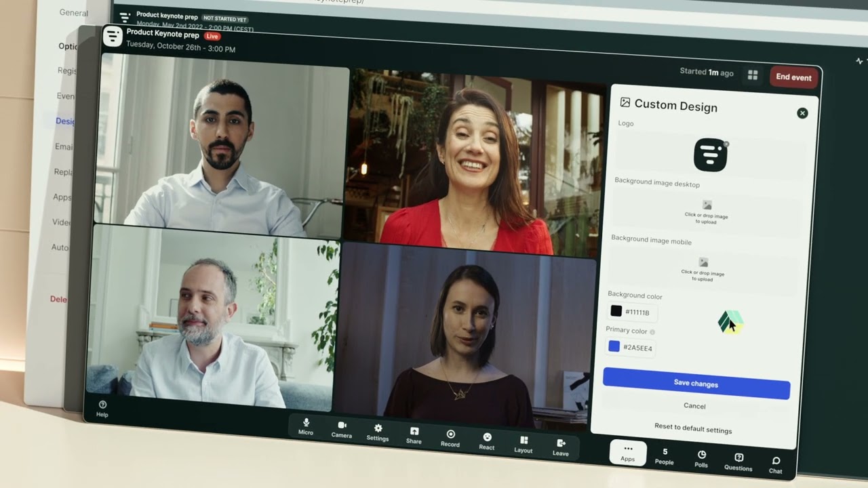The height and width of the screenshot is (488, 868).
Task: Click Reset to default settings
Action: (x=693, y=428)
